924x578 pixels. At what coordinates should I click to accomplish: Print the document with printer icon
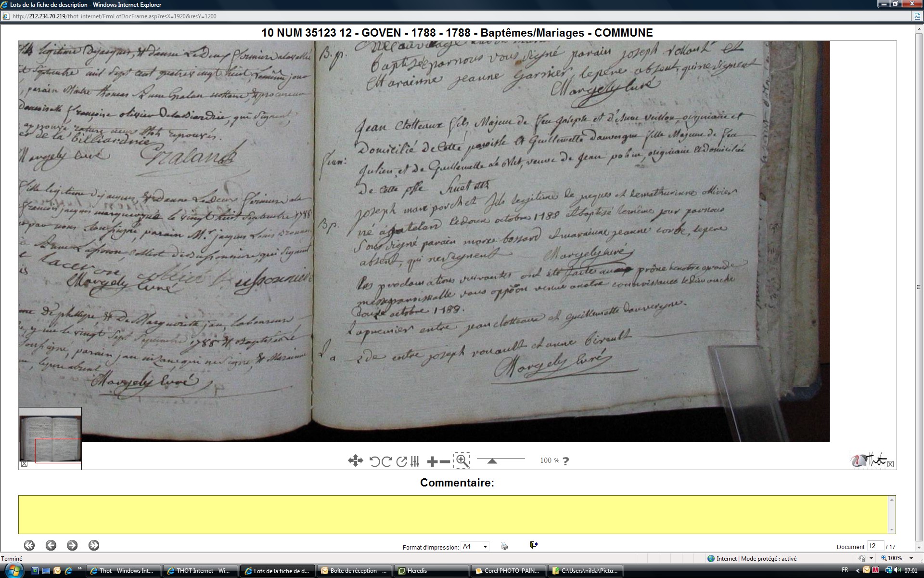[504, 546]
